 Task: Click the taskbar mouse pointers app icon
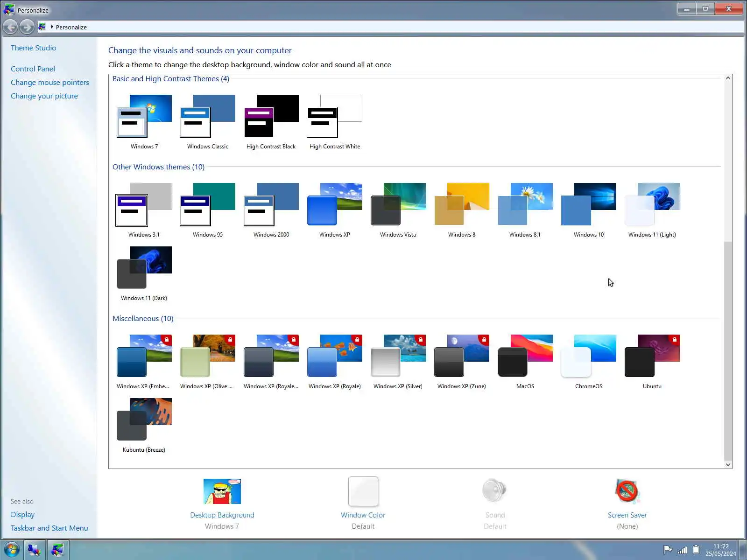click(34, 550)
